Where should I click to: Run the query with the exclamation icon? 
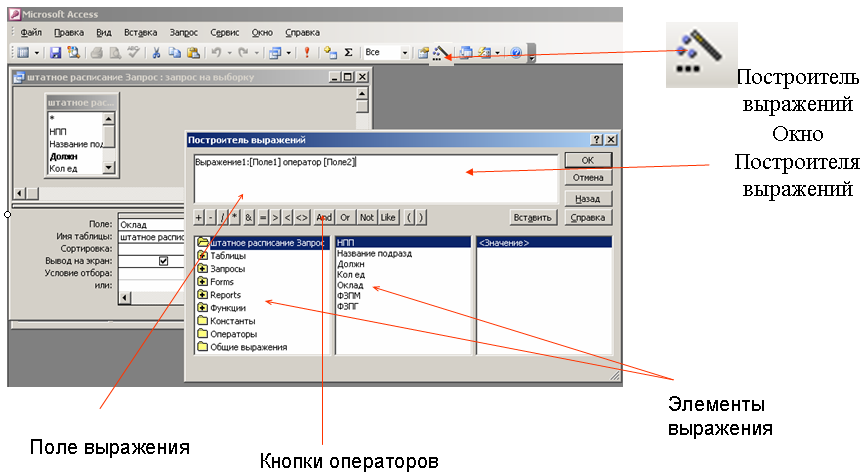[x=307, y=52]
